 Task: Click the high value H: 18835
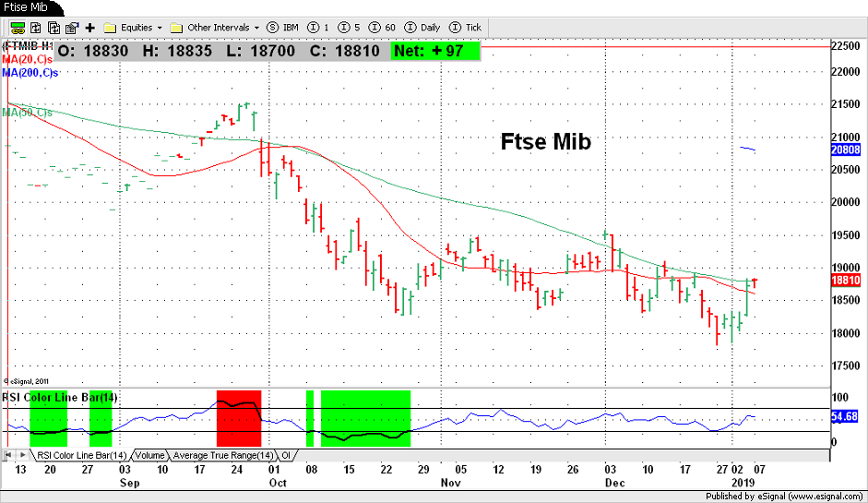pos(177,51)
